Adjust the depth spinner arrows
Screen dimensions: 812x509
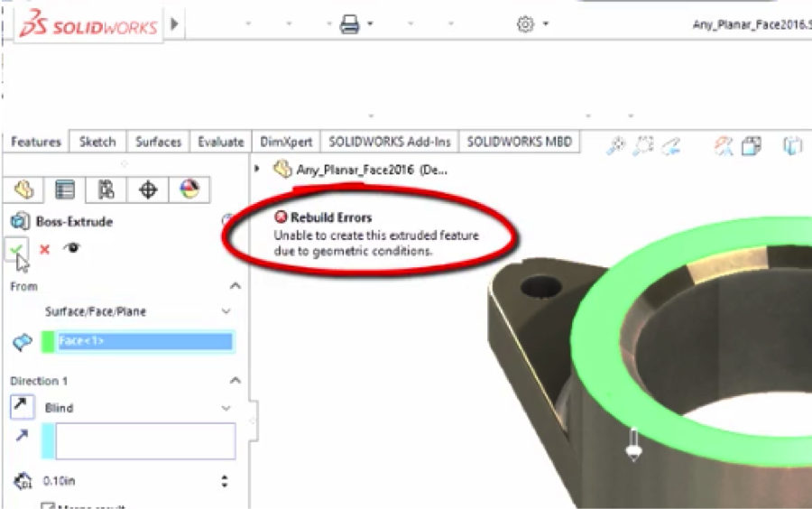pyautogui.click(x=225, y=481)
